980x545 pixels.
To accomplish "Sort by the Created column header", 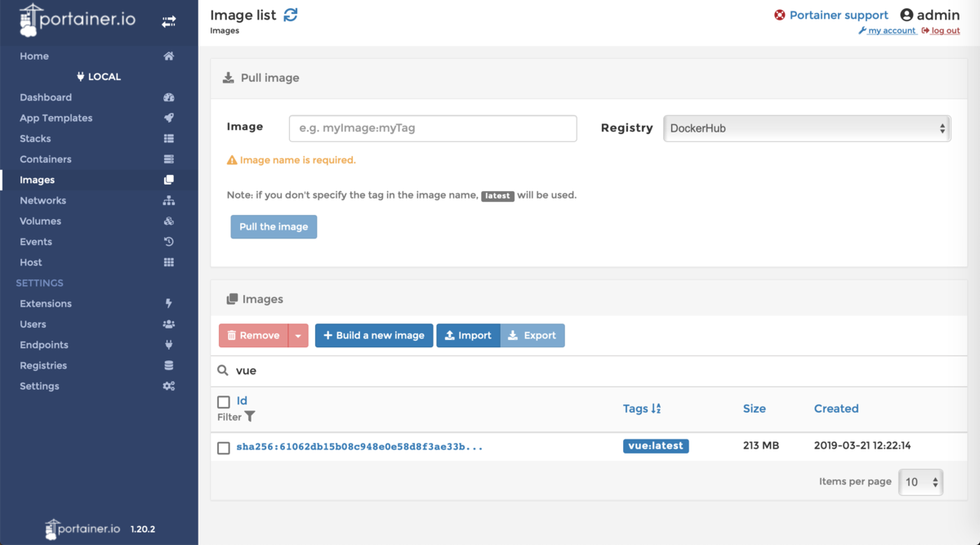I will coord(836,409).
